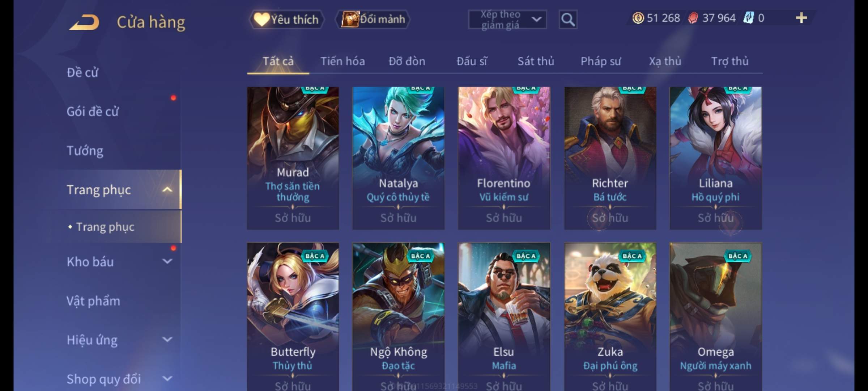
Task: Select Zuka Đại phú ông skin card
Action: [x=610, y=317]
